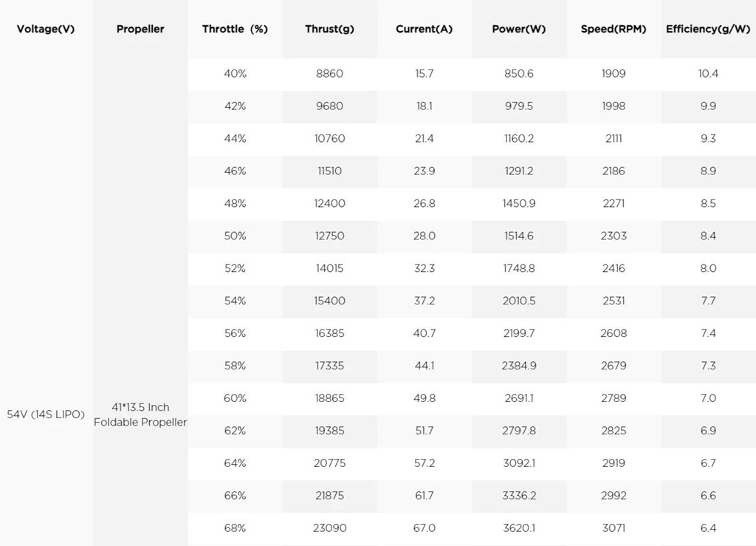This screenshot has width=756, height=546.
Task: Click the Voltage(V) column header
Action: coord(46,29)
